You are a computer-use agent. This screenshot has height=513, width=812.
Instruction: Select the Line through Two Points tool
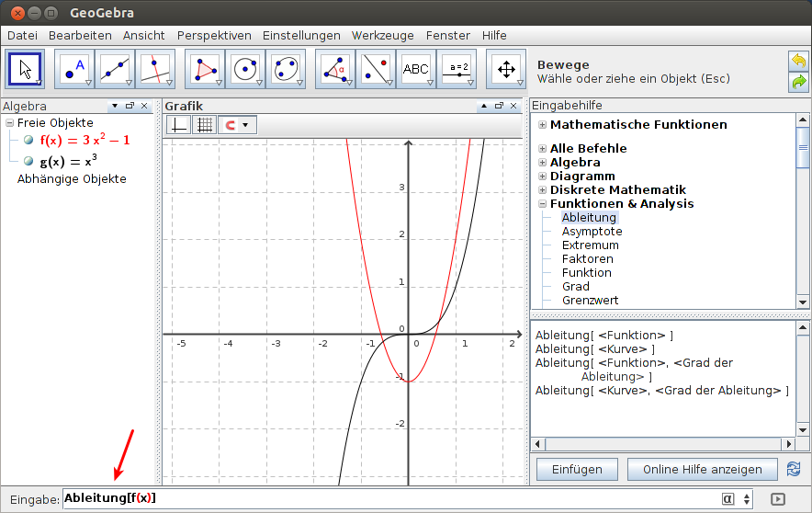[115, 69]
